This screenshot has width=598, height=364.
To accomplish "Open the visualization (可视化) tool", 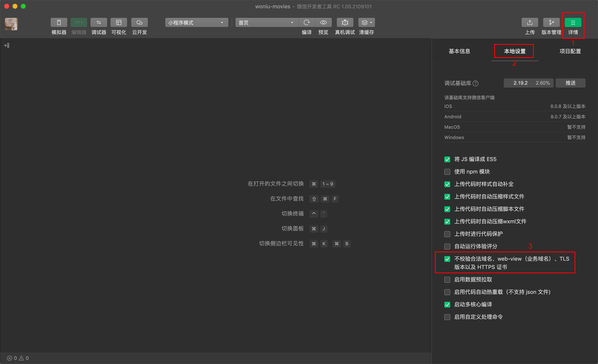I will [x=119, y=23].
